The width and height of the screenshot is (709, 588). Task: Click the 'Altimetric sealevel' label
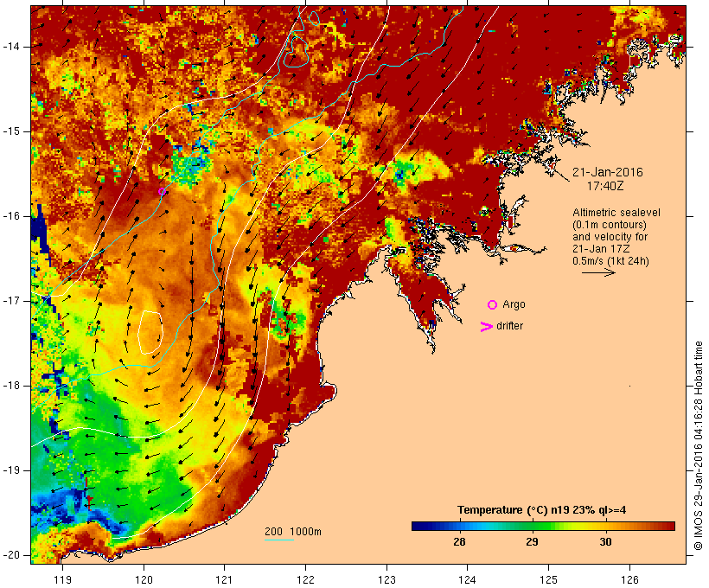coord(616,213)
